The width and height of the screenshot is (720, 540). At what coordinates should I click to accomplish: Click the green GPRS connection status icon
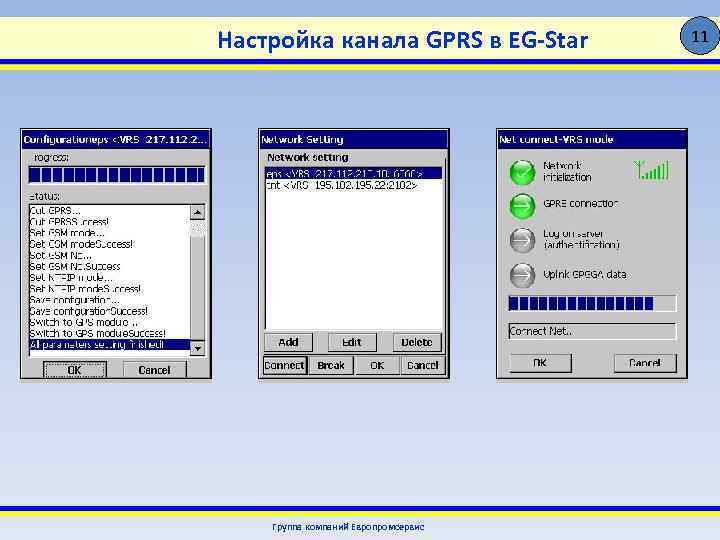[523, 205]
